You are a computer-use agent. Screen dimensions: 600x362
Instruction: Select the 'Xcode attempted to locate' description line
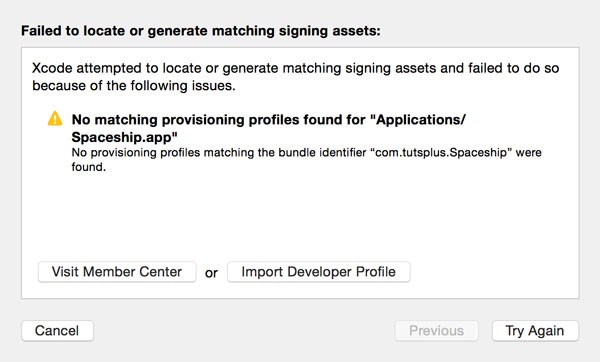click(295, 68)
